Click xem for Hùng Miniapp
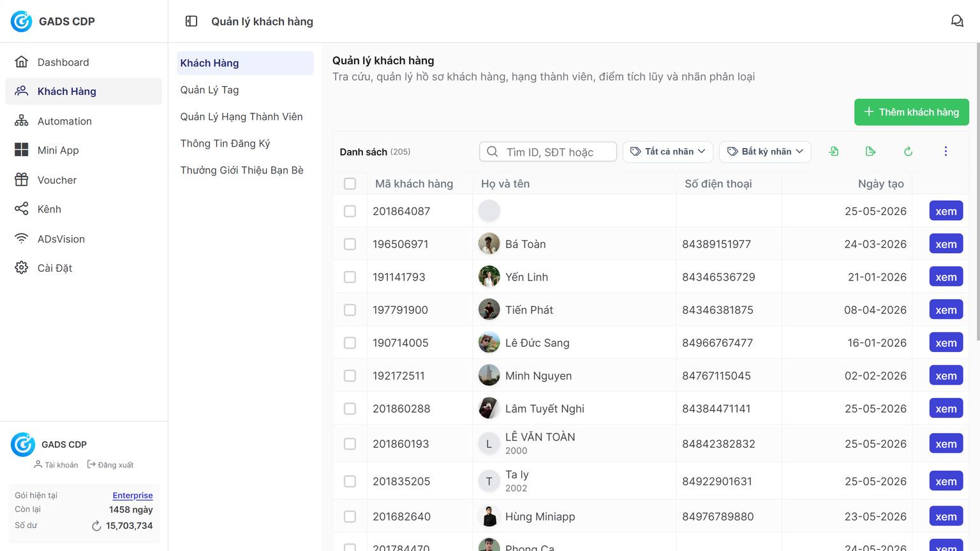Image resolution: width=980 pixels, height=551 pixels. 946,517
